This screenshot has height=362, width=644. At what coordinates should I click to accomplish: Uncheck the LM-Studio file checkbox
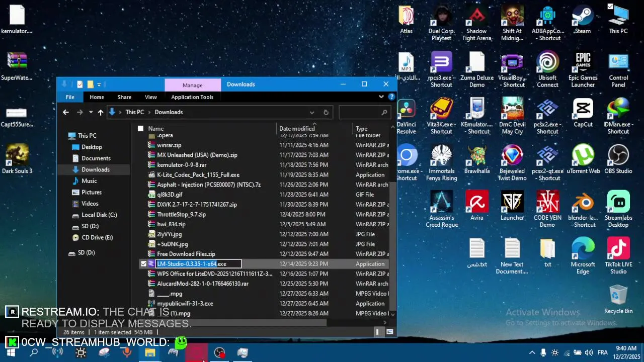[143, 263]
